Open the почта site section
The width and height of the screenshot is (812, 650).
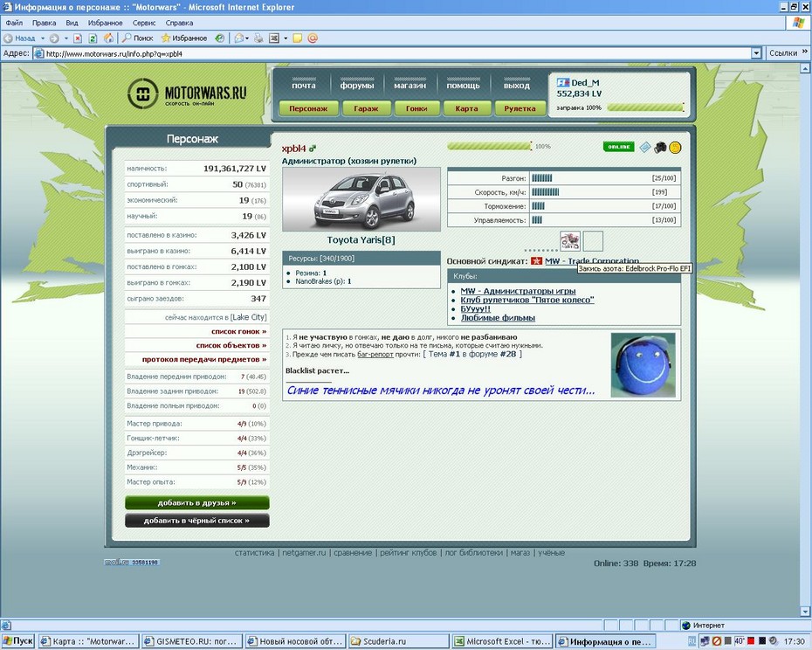pos(304,86)
